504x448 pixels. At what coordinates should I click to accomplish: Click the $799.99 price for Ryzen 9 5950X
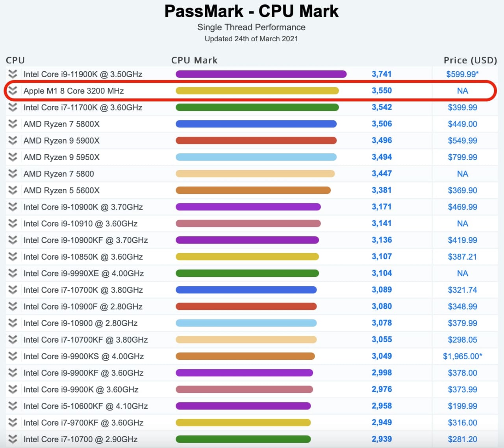(x=462, y=157)
